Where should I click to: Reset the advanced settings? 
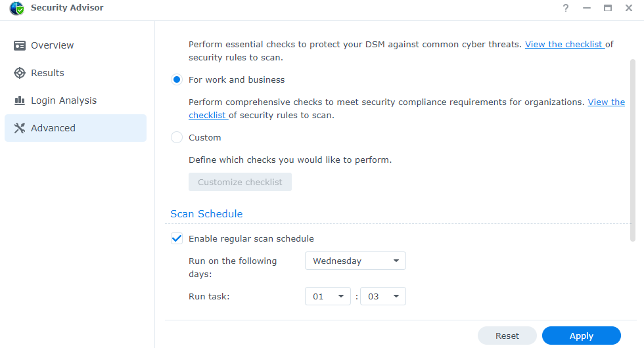[507, 336]
